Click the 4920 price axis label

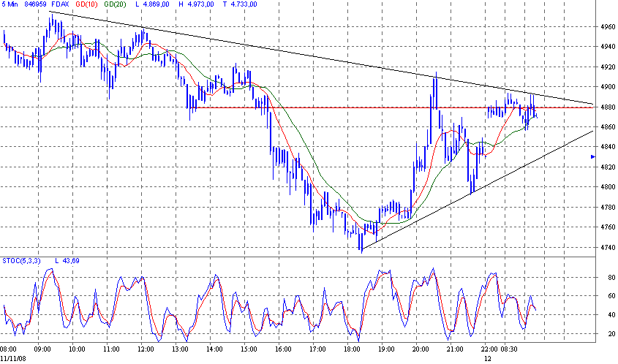(607, 67)
